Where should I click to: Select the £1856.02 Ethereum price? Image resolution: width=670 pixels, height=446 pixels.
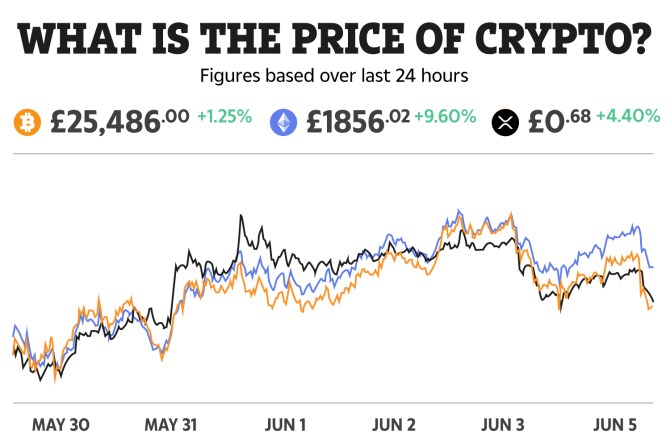pos(358,121)
